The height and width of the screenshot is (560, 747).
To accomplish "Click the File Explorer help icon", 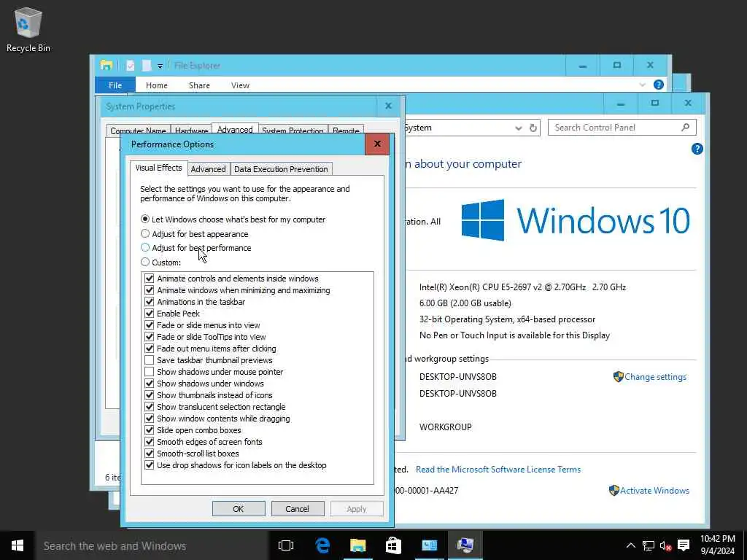I will point(659,85).
